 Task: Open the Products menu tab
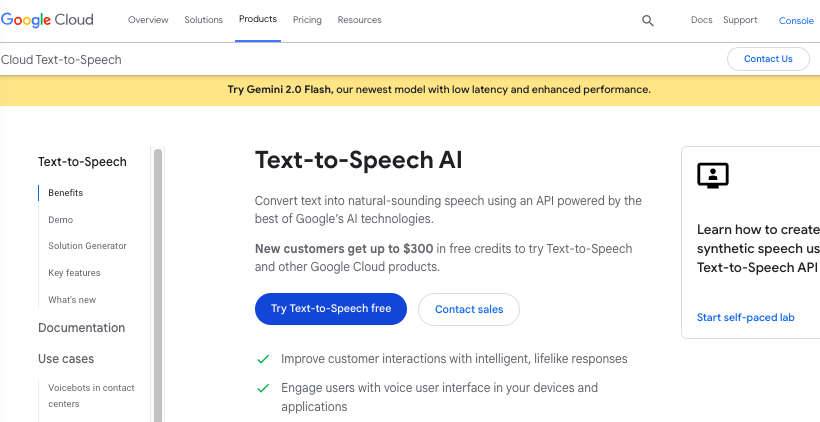(x=258, y=19)
